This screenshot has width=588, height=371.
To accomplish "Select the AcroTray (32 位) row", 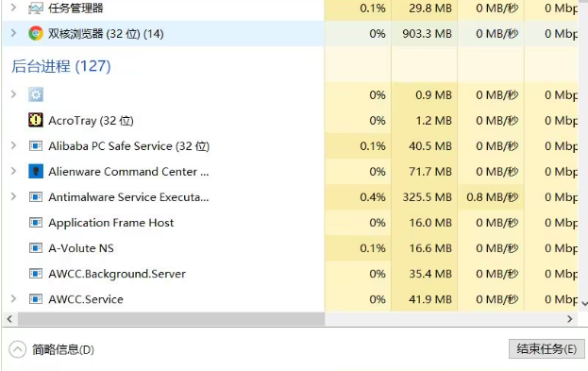I will point(162,121).
